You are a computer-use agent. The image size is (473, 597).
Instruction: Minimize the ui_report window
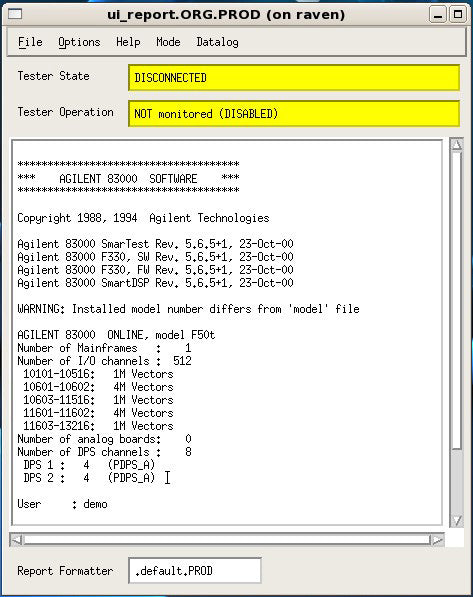click(438, 15)
